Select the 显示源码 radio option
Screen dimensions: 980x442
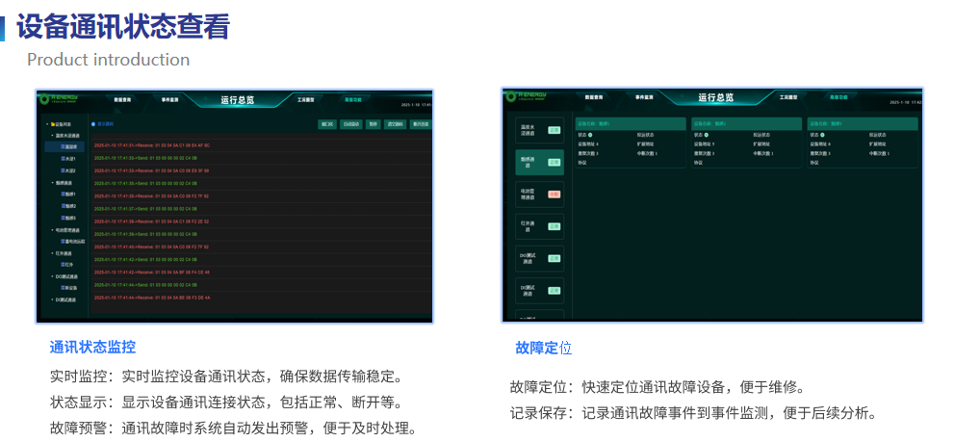(x=93, y=124)
